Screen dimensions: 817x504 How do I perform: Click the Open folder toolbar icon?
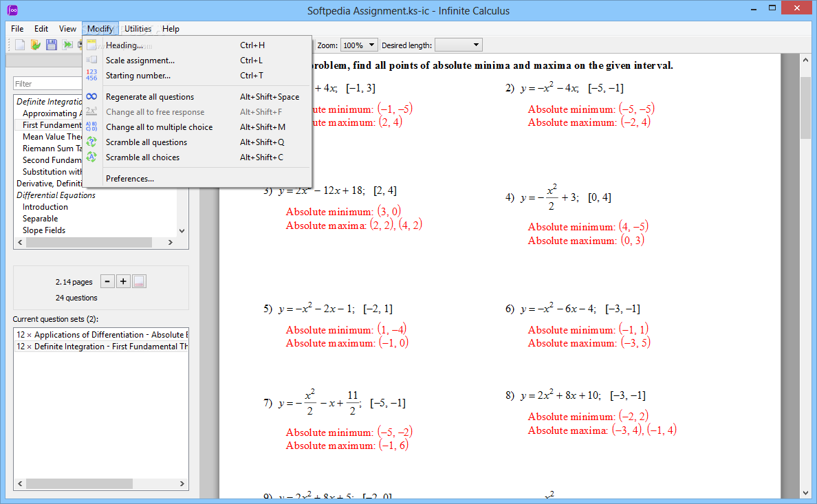pos(36,45)
